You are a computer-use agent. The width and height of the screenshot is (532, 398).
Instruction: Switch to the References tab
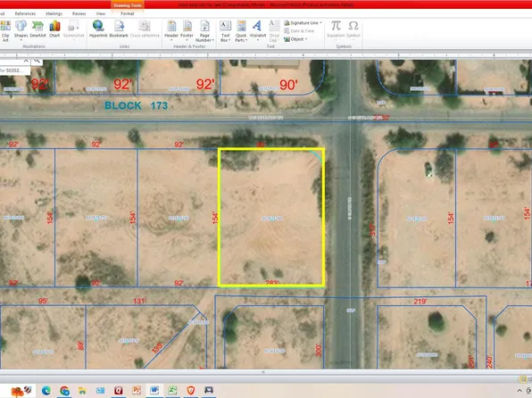coord(25,13)
